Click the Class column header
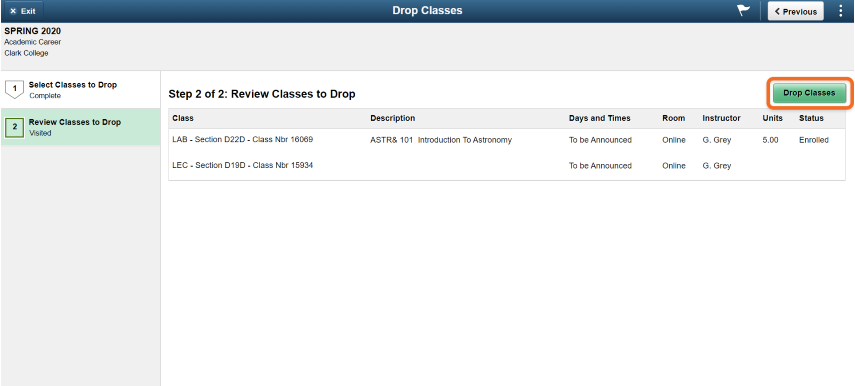Screen dimensions: 855x386 pos(183,118)
